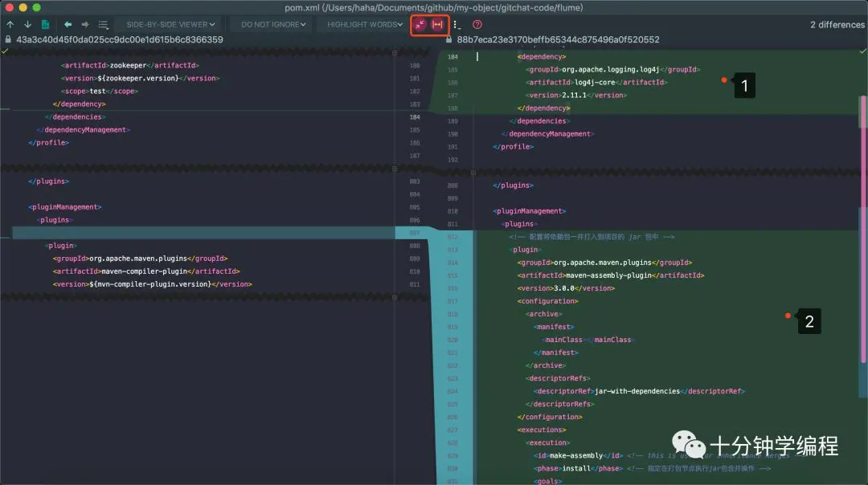Click the descriptorRefs opening tag in right pane
Screen dimensions: 868x485
click(x=558, y=378)
